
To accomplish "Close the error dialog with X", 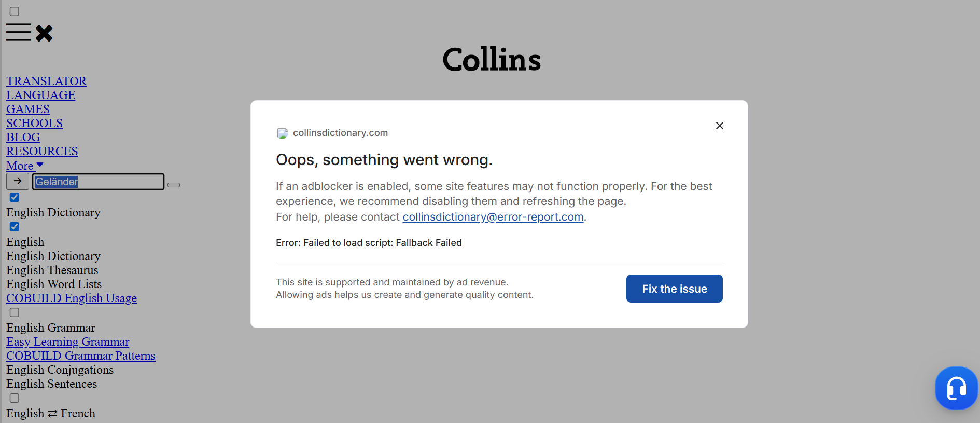I will tap(719, 126).
